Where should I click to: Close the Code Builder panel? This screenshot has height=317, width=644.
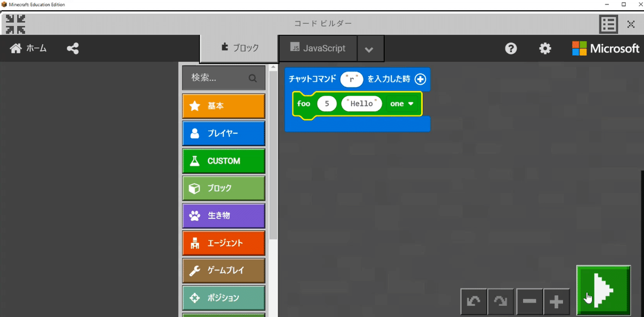(x=631, y=24)
